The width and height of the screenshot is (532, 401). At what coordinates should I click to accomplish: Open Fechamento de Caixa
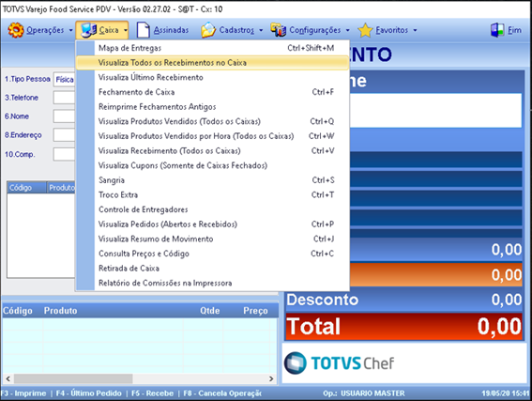click(213, 92)
